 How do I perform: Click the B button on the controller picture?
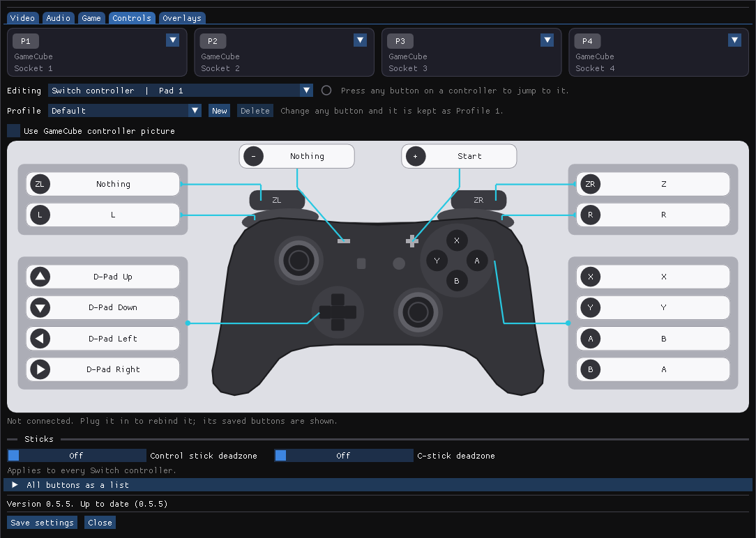(457, 281)
